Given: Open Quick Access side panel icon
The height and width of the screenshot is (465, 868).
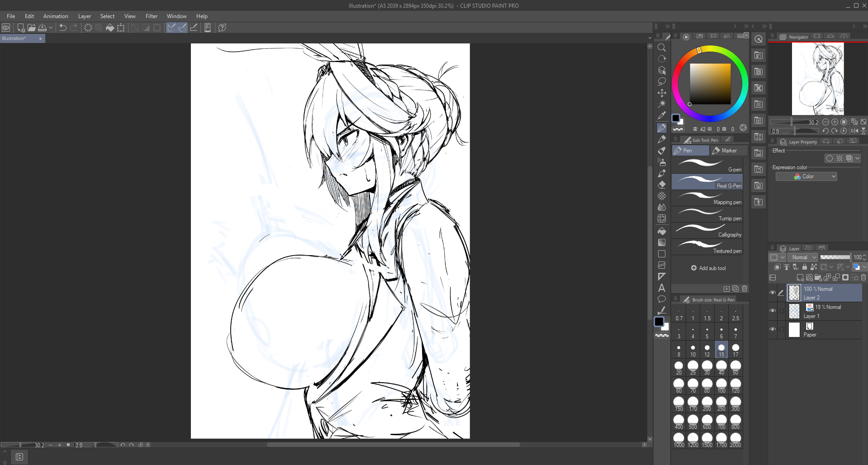Looking at the screenshot, I should coord(759,39).
